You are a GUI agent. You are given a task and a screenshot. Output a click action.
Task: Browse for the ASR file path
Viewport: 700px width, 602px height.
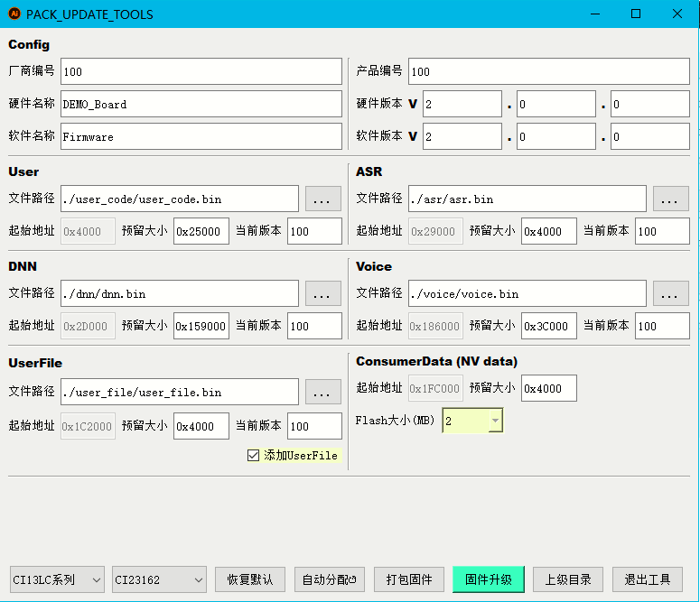coord(671,199)
